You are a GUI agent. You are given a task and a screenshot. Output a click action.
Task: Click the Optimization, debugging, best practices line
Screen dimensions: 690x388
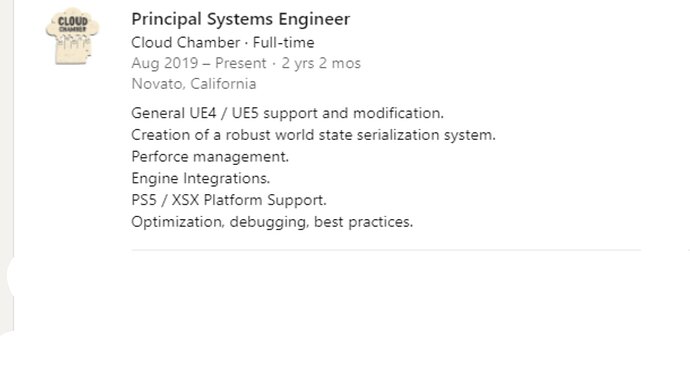272,222
